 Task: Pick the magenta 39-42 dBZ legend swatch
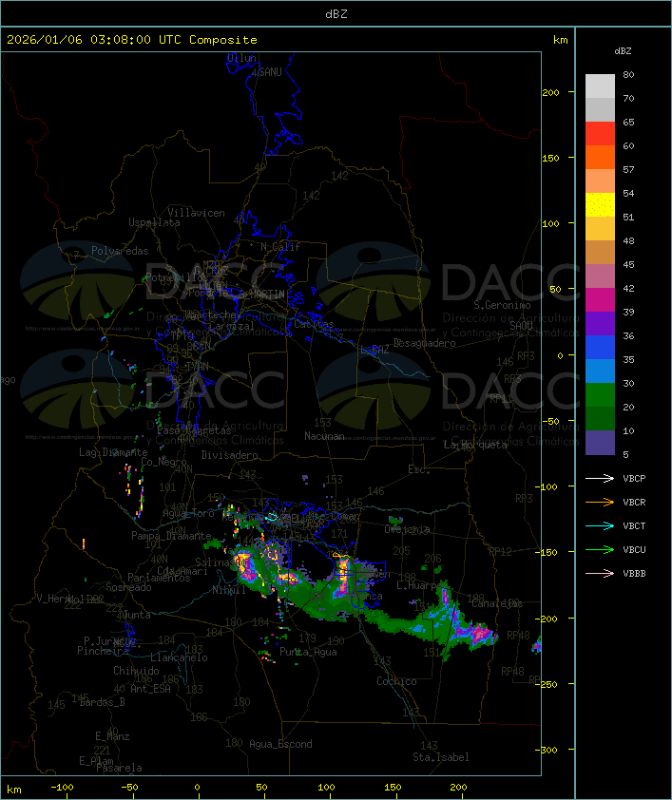coord(600,300)
